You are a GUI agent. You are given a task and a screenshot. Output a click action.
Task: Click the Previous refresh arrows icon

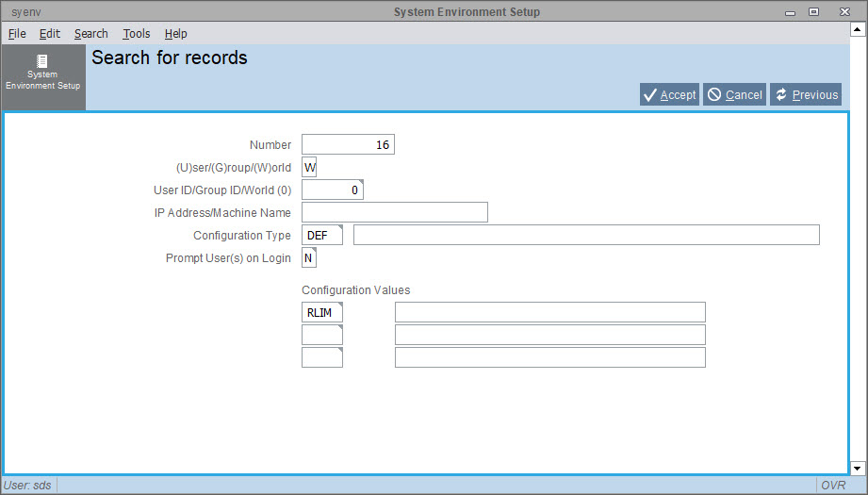(781, 94)
